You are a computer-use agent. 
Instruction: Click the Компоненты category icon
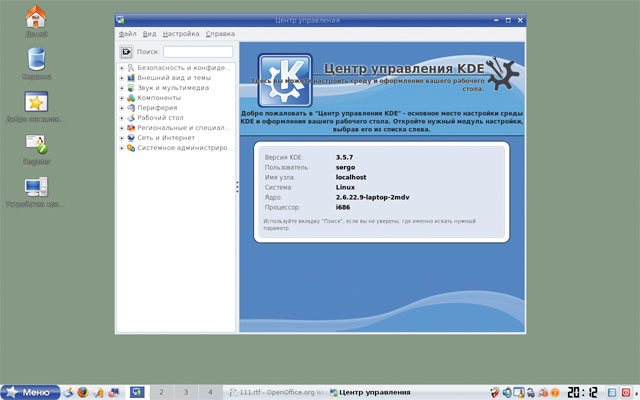coord(131,98)
